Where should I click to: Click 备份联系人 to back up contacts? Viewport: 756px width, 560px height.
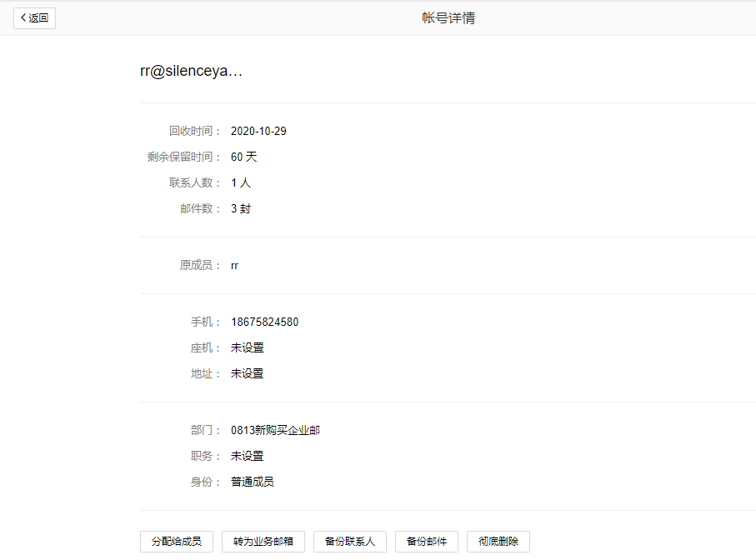349,541
